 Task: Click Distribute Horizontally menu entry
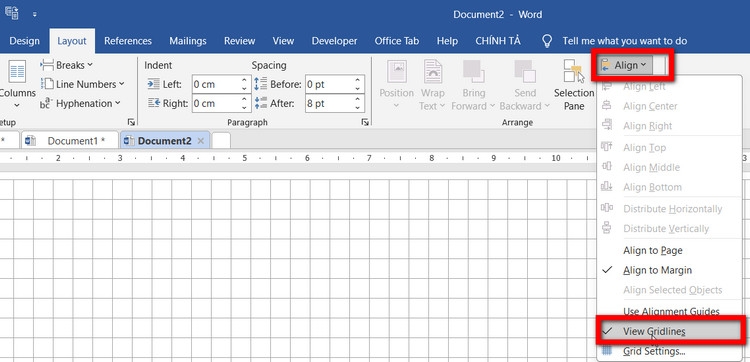point(670,209)
